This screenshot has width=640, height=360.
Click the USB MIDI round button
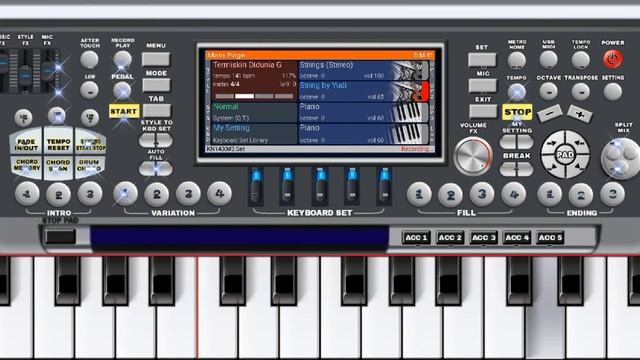tap(549, 60)
